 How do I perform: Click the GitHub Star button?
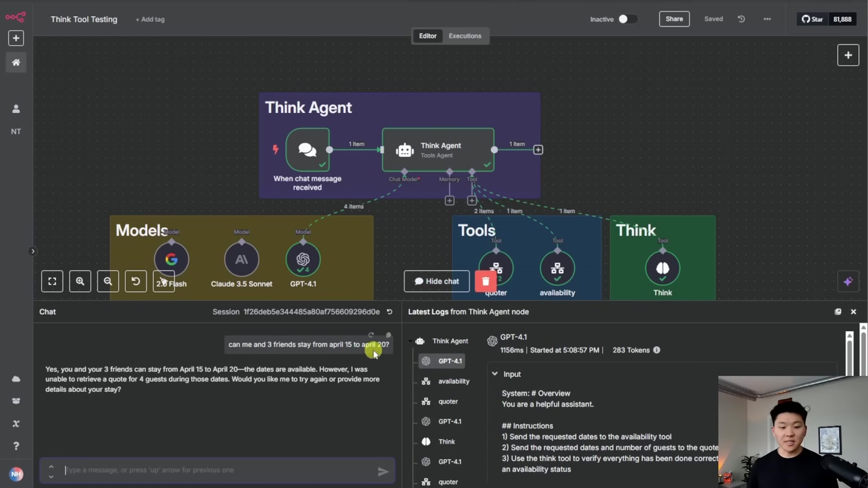tap(812, 19)
